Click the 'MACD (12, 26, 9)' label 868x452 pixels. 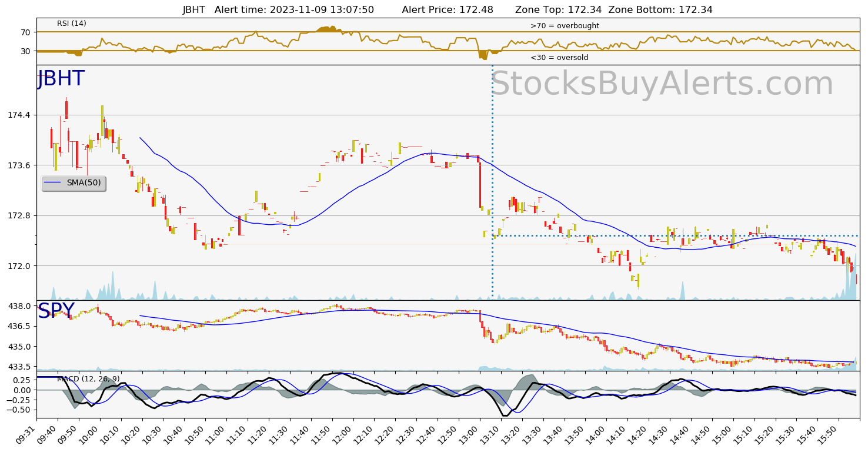pyautogui.click(x=88, y=378)
